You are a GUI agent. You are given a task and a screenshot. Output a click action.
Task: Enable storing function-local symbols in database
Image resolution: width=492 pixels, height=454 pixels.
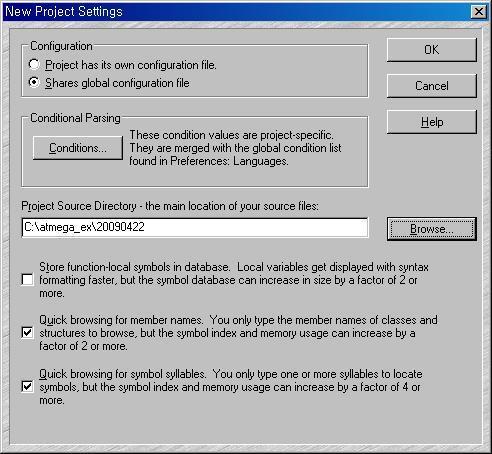click(27, 279)
